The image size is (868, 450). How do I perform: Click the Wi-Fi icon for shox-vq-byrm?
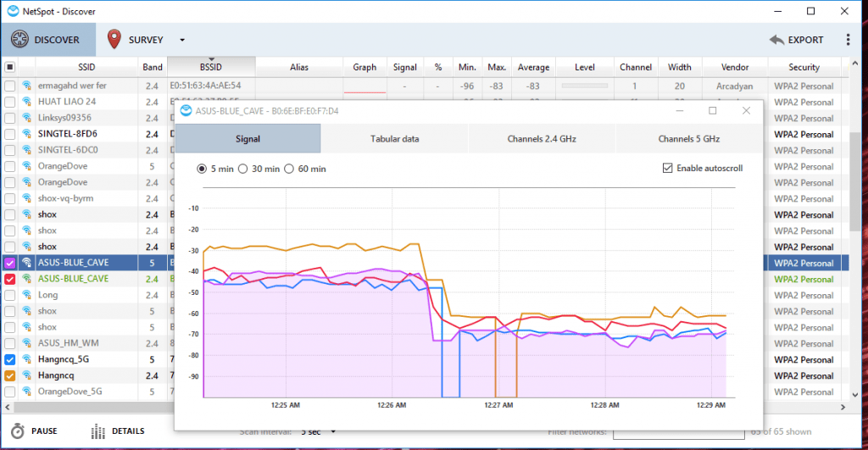tap(26, 198)
